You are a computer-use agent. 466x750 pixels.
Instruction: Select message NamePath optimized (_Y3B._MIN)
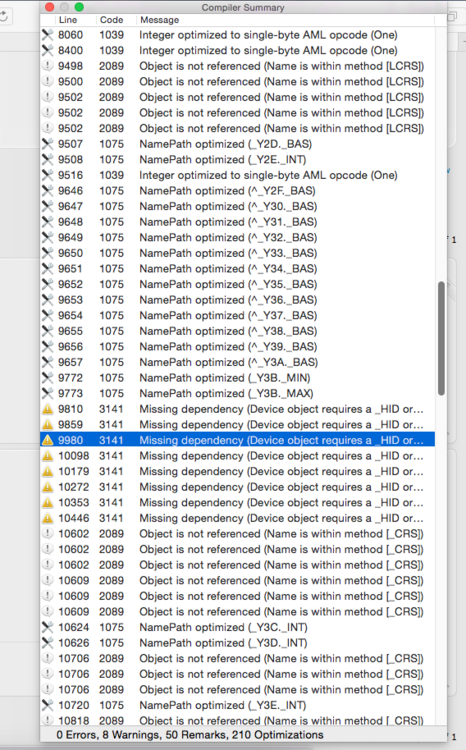click(225, 378)
